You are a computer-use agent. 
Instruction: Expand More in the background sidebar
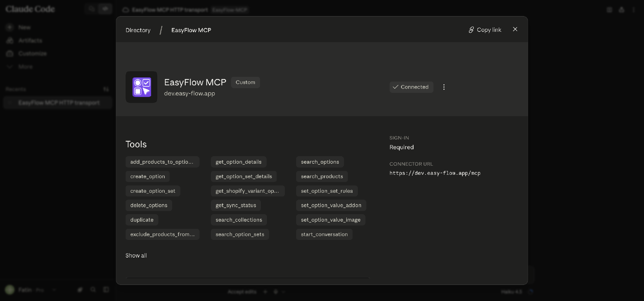tap(20, 67)
